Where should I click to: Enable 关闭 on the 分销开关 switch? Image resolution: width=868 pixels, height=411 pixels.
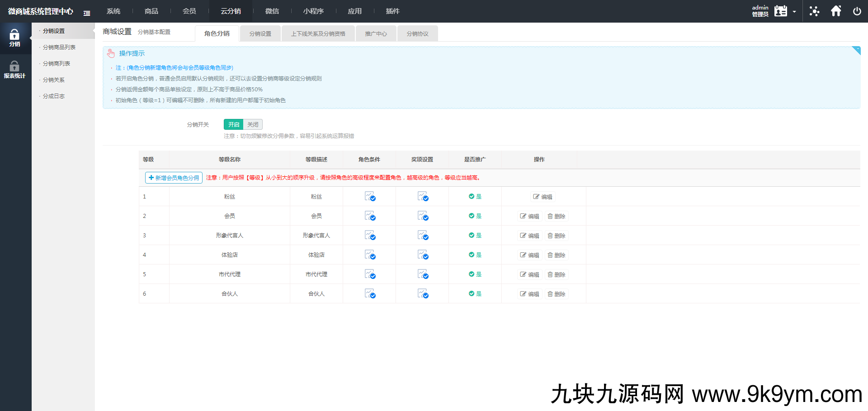[253, 124]
